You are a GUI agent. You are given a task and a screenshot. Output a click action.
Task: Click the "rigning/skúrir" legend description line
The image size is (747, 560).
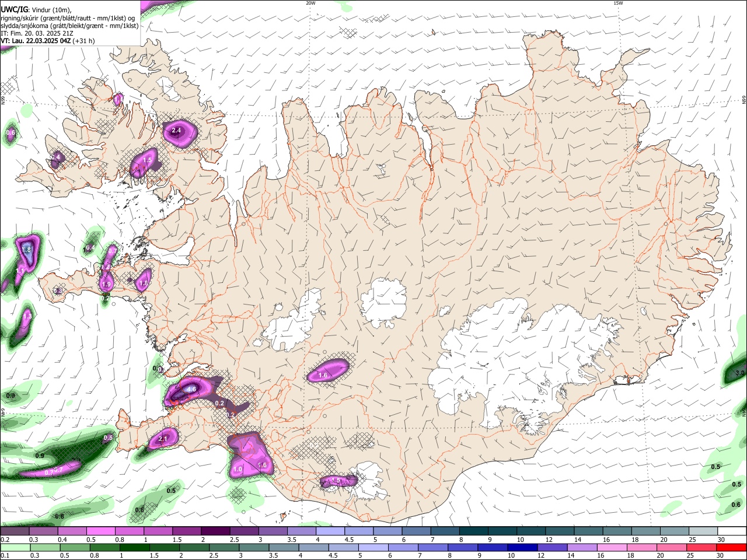(68, 18)
